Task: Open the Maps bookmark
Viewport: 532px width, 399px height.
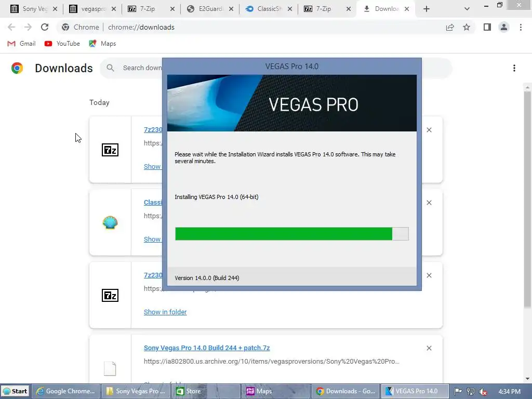Action: pos(102,44)
